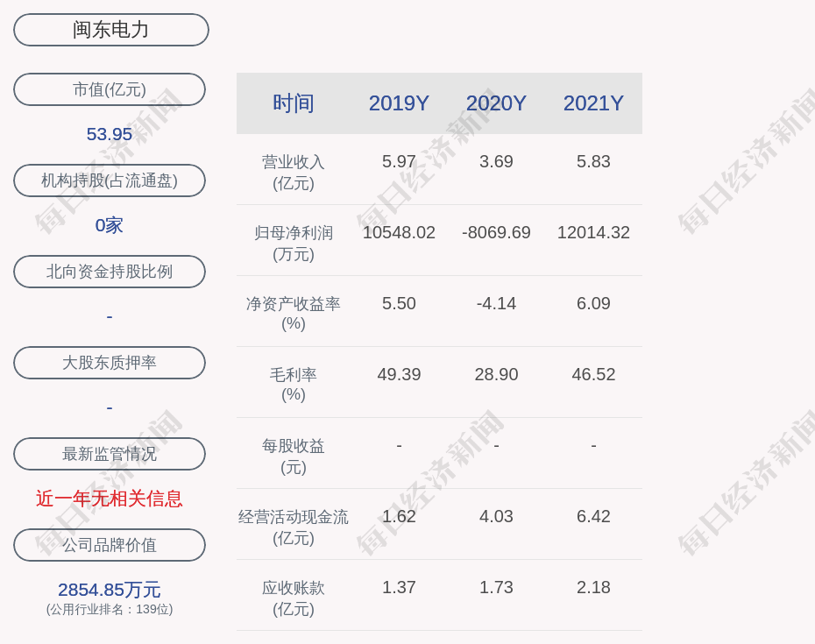Screen dimensions: 815x644
Task: Select the receivables value 1.37
Action: (399, 587)
